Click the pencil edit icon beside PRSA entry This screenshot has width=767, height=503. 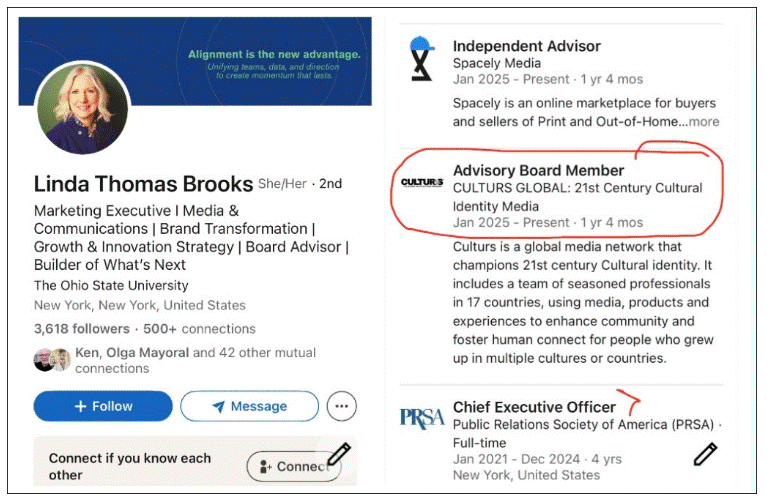pos(705,453)
